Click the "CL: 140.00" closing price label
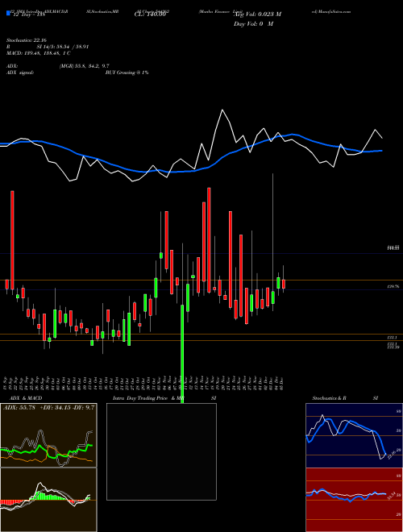 point(150,15)
